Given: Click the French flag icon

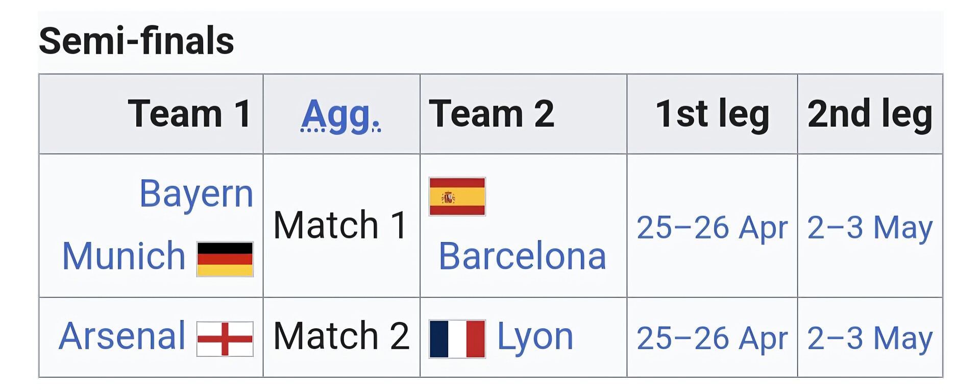Looking at the screenshot, I should point(457,339).
